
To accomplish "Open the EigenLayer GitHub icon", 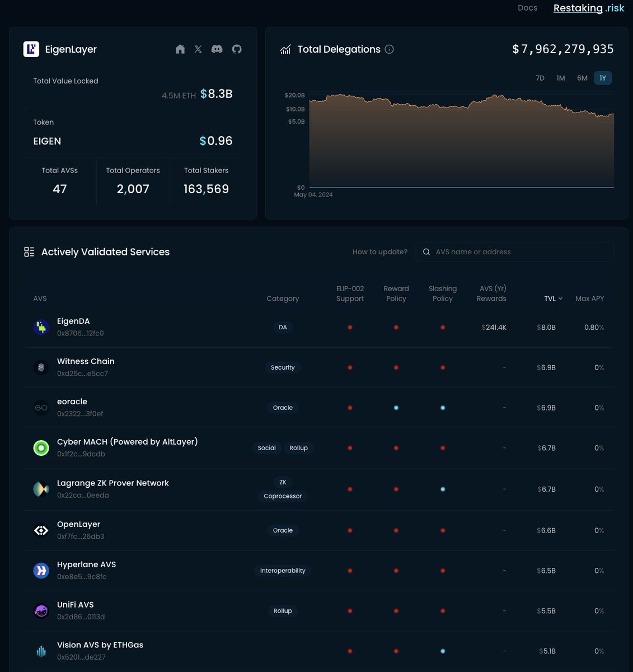I will [x=237, y=49].
